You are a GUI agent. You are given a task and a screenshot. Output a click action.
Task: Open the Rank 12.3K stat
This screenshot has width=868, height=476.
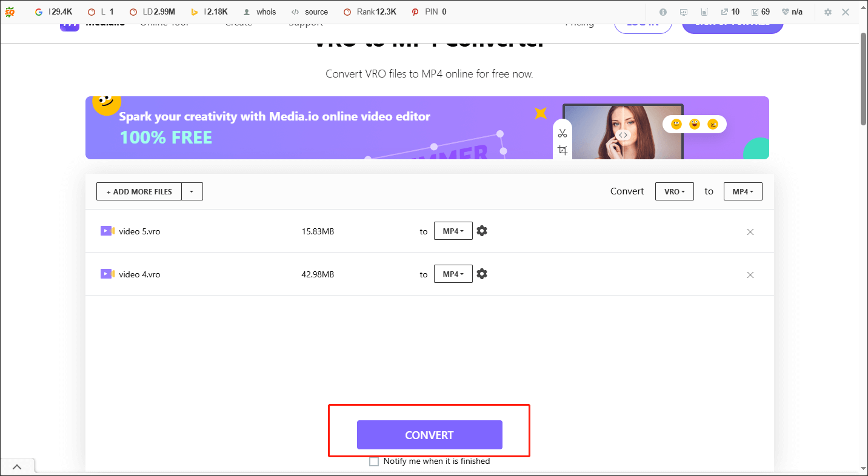pos(370,12)
